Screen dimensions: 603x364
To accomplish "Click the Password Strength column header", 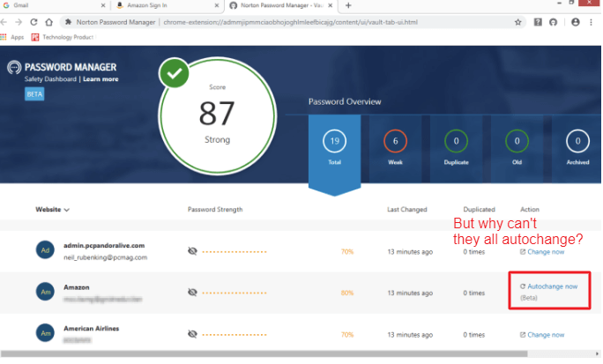I will click(215, 210).
